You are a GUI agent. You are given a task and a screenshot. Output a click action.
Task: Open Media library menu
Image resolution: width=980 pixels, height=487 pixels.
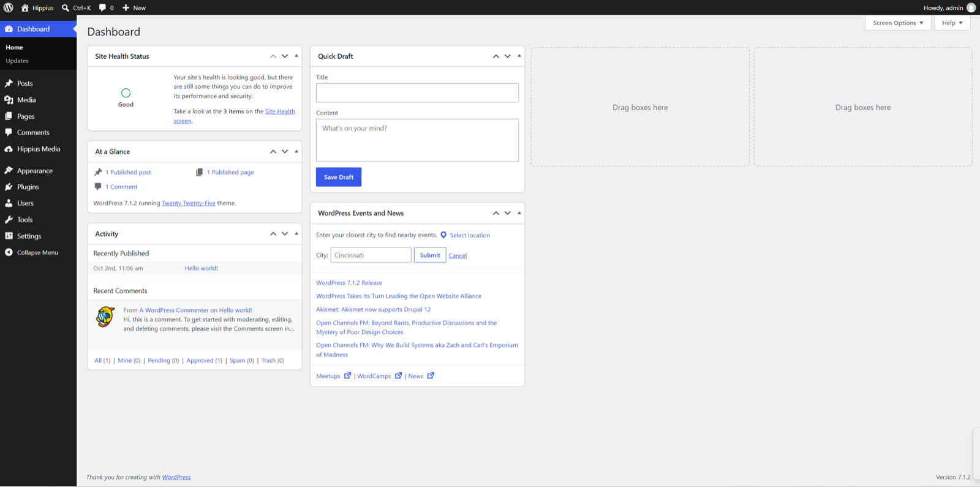(x=38, y=100)
